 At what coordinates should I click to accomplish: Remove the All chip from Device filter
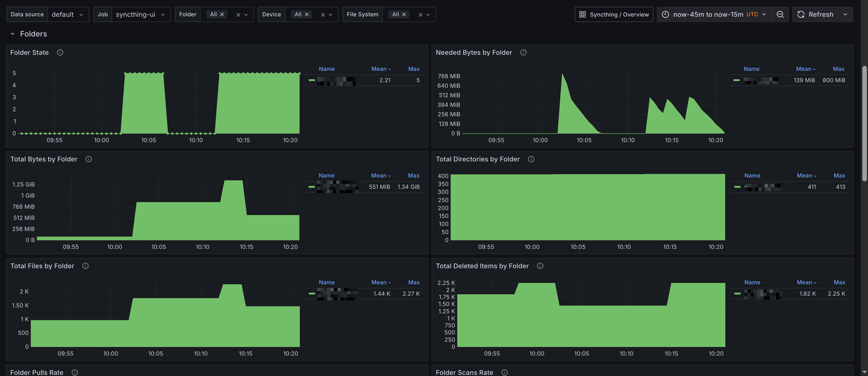[x=307, y=14]
